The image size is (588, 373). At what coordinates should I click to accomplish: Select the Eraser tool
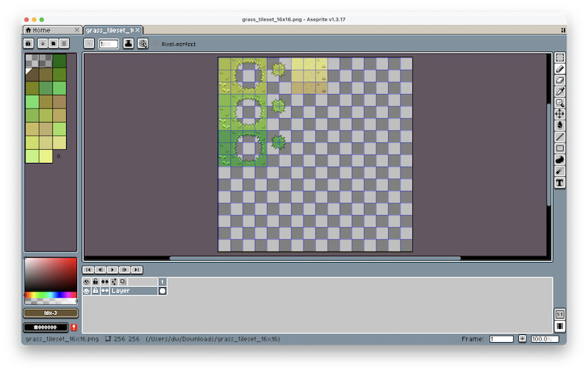[x=559, y=80]
